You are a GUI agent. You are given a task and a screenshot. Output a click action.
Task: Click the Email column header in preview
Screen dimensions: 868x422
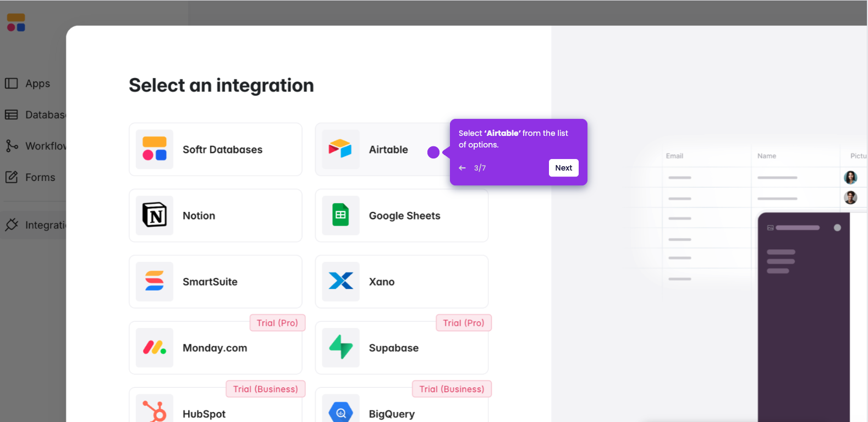pos(674,156)
